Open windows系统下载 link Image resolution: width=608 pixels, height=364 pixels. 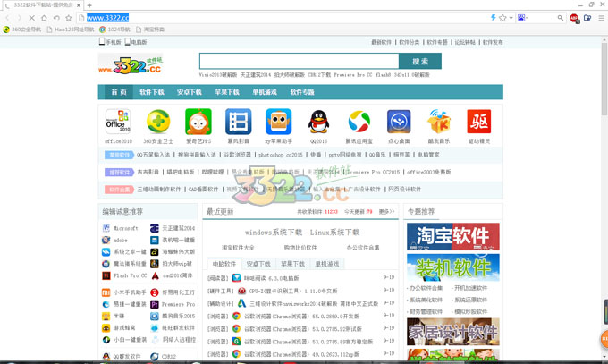pyautogui.click(x=274, y=233)
